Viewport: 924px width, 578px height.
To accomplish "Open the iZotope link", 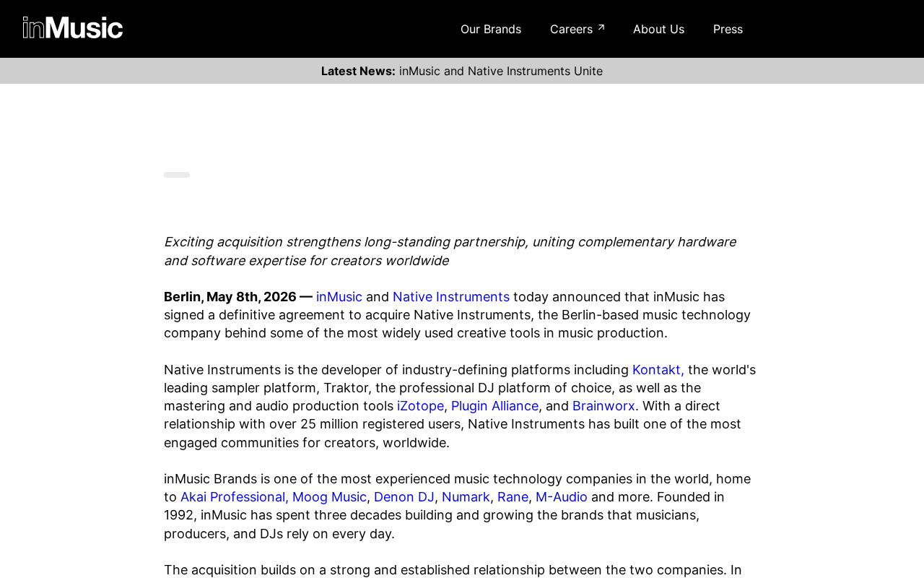I will pos(420,406).
